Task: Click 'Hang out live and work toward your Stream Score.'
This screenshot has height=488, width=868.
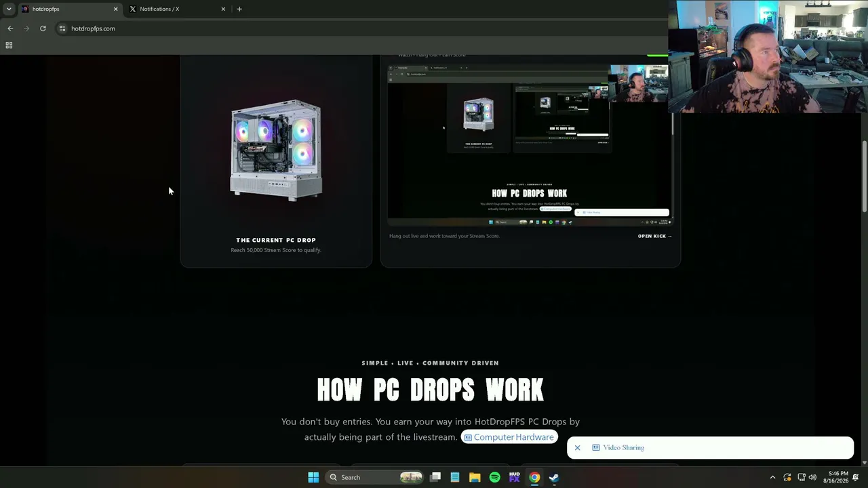Action: (x=444, y=236)
